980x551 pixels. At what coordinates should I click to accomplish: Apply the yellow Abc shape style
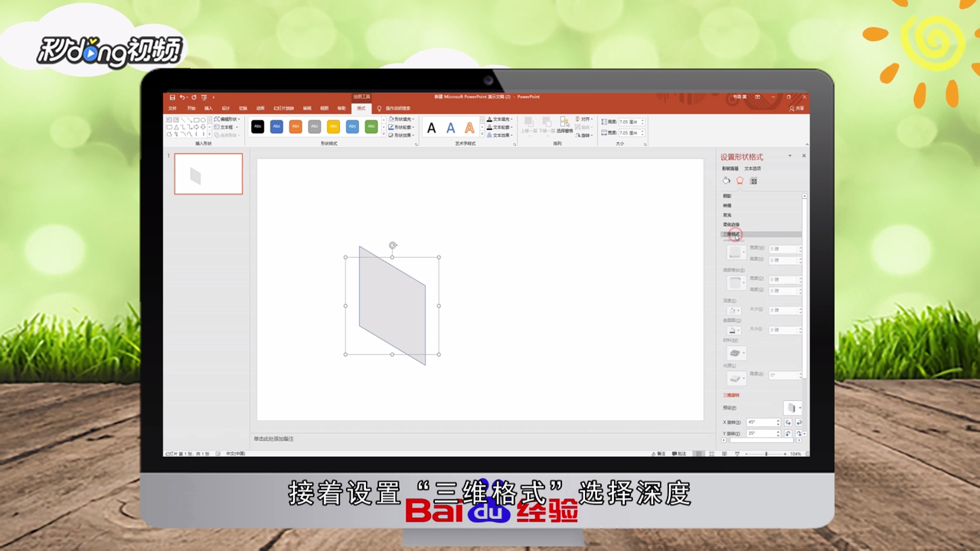tap(334, 126)
